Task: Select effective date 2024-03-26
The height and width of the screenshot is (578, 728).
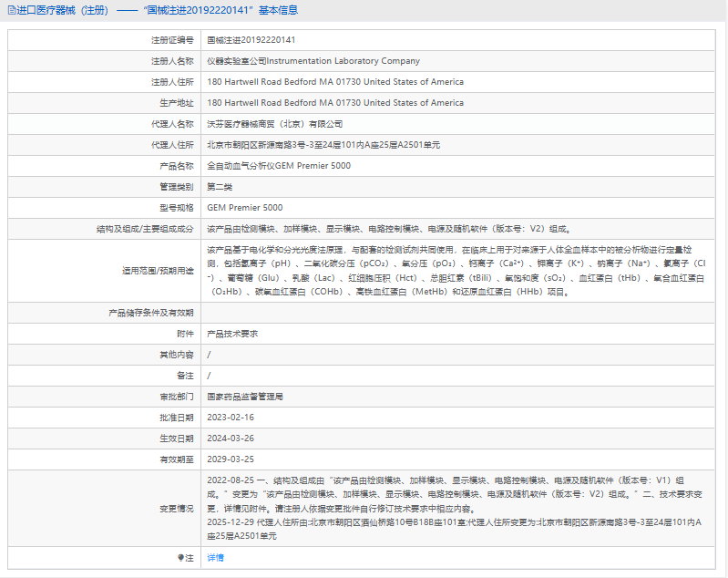Action: tap(231, 439)
